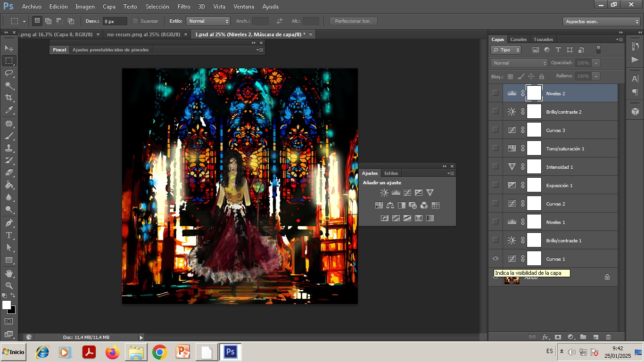Show the Brillo/contraste 2 layer
Image resolution: width=644 pixels, height=362 pixels.
coord(495,111)
